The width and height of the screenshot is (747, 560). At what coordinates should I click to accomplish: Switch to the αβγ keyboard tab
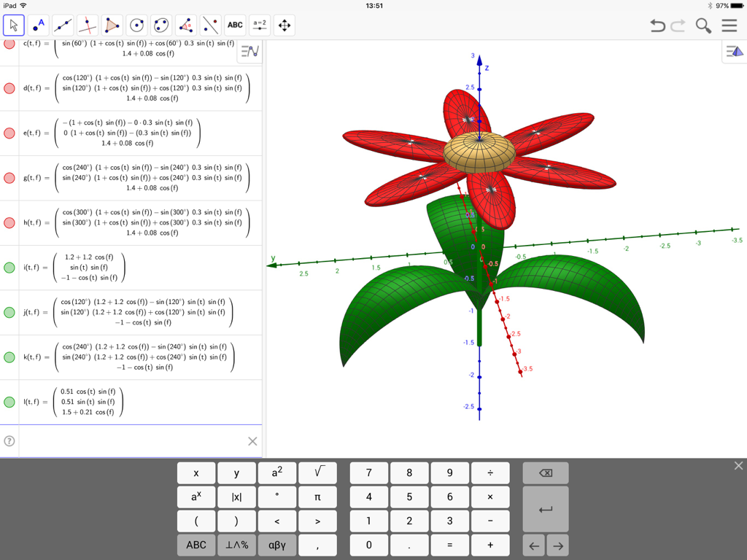point(277,545)
